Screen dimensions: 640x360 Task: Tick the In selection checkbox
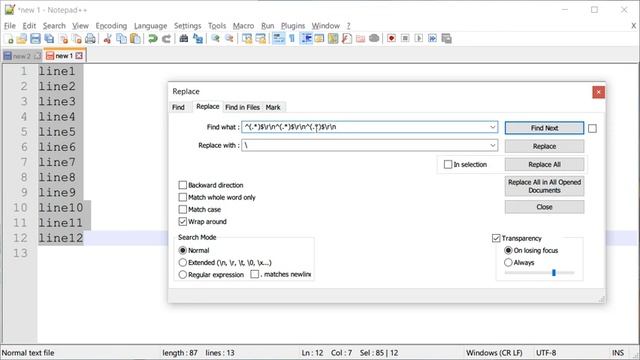(x=448, y=164)
